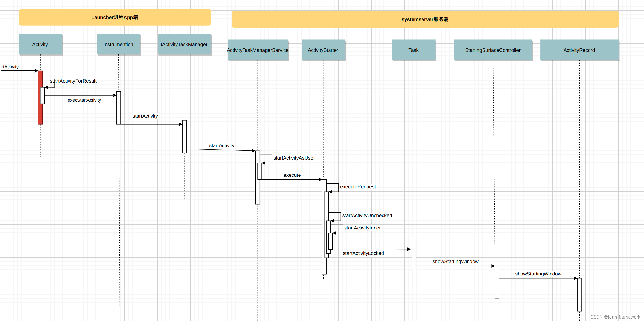Click the startActivityInner message label

pyautogui.click(x=362, y=228)
